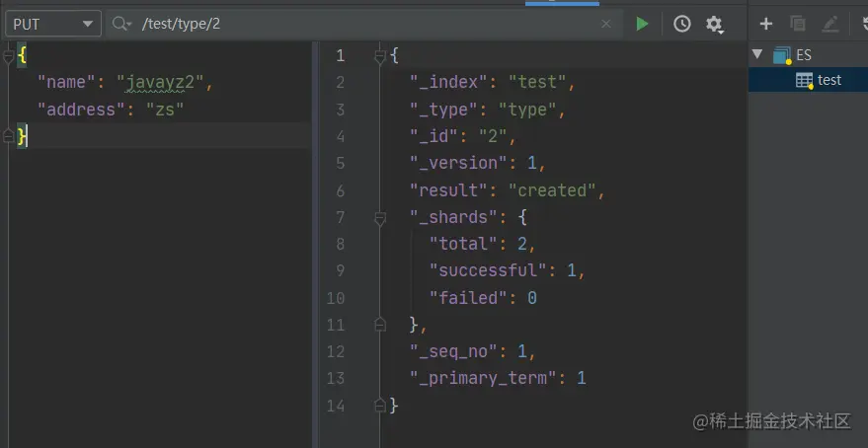Click "created" result value

[x=552, y=190]
